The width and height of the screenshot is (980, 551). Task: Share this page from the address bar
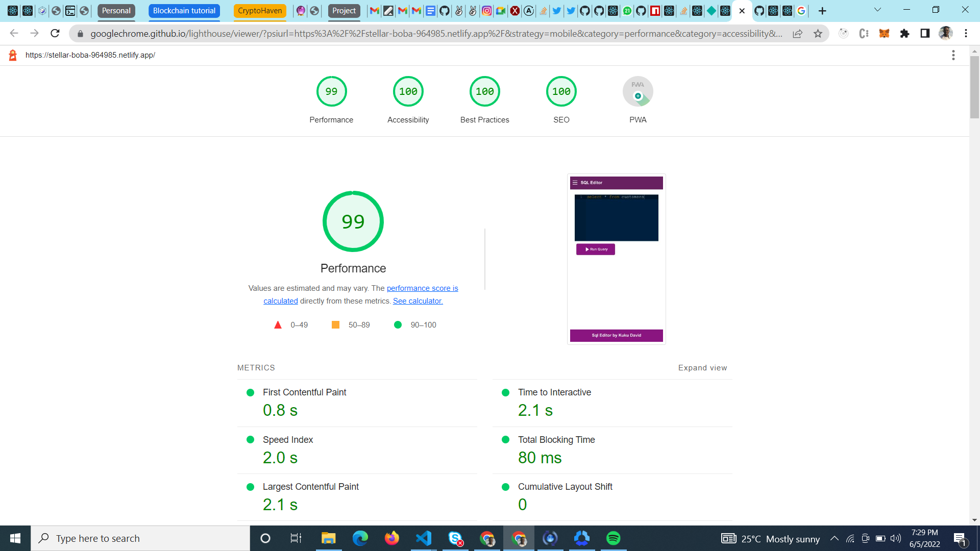[x=797, y=34]
